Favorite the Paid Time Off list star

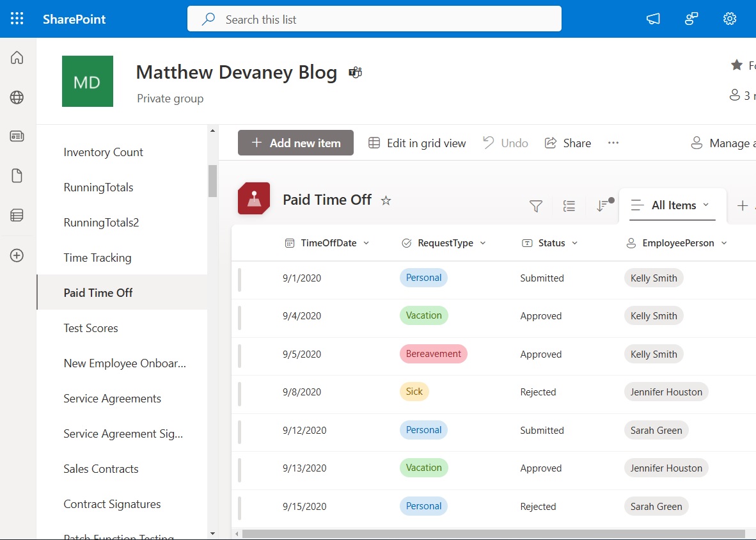(x=386, y=200)
